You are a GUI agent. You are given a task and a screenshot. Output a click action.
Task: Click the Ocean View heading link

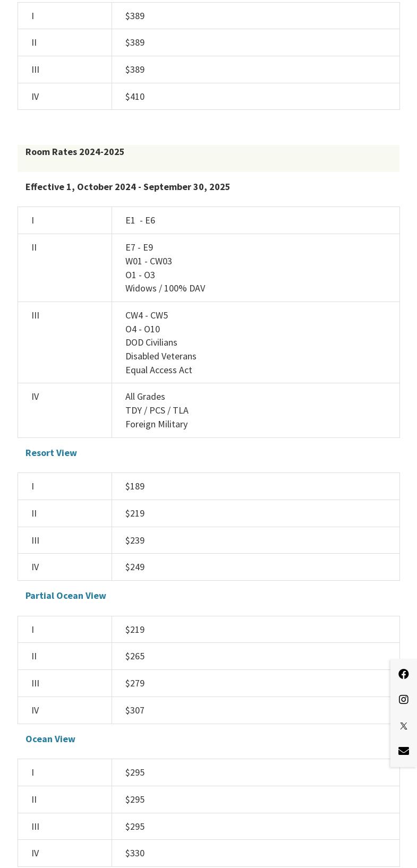50,739
